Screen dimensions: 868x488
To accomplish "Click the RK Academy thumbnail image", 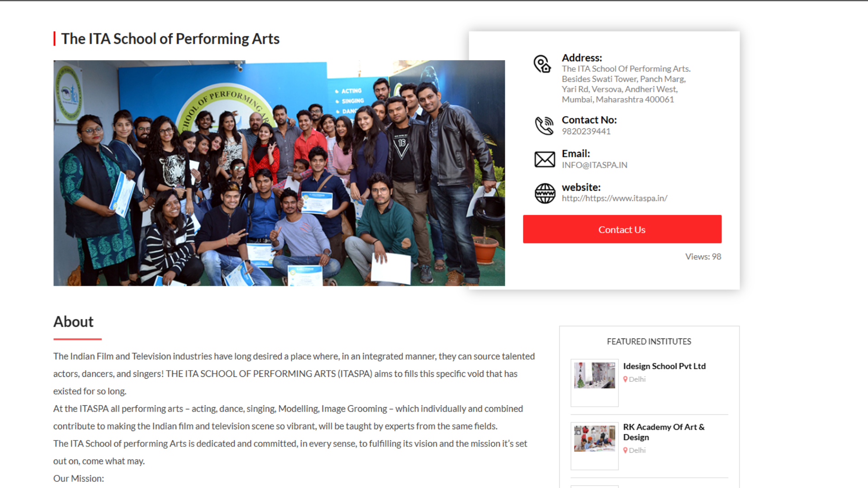I will coord(594,438).
